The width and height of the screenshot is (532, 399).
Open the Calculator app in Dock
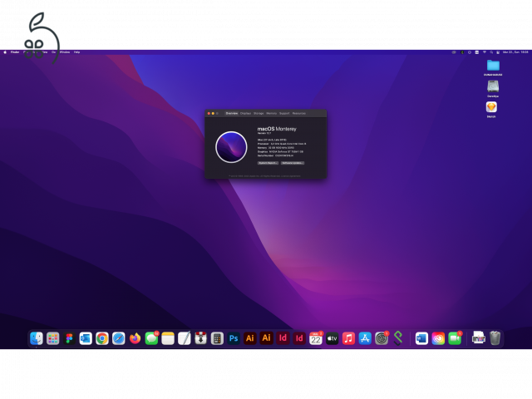click(x=217, y=338)
